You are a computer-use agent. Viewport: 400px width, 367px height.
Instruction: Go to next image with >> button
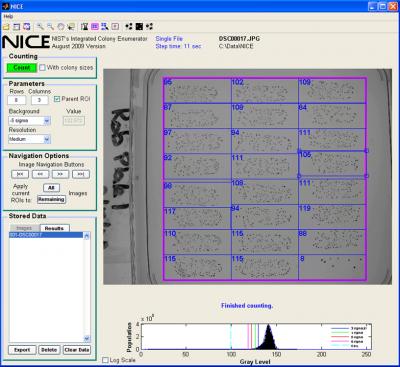tap(60, 174)
